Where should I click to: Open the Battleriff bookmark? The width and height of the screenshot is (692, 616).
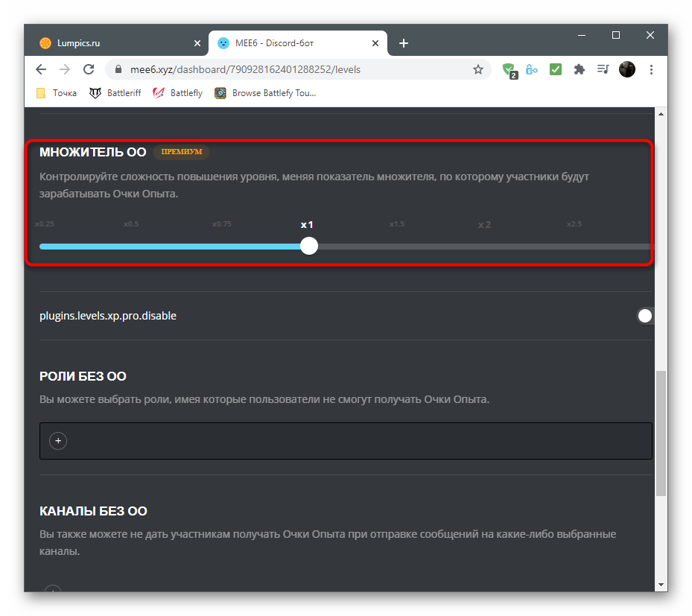point(115,93)
